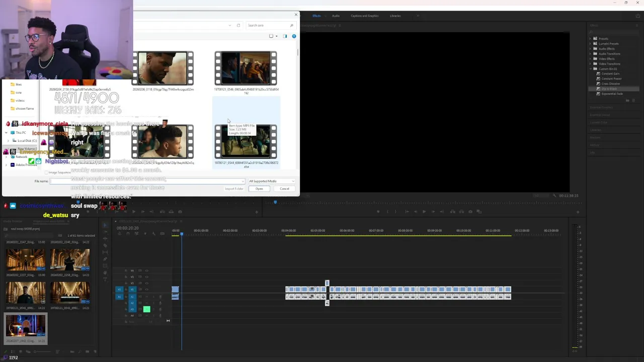Open Program monitor settings wrench
The width and height of the screenshot is (644, 362).
pyautogui.click(x=555, y=196)
